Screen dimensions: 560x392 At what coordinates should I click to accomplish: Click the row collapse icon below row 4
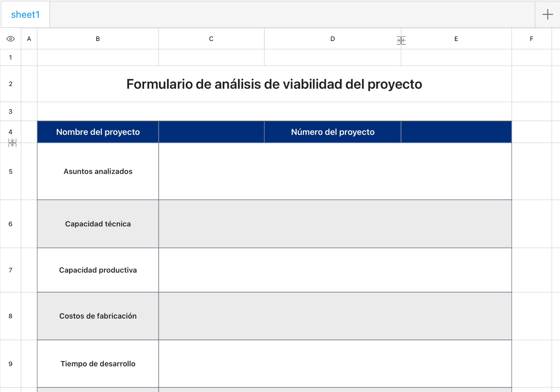[x=12, y=143]
